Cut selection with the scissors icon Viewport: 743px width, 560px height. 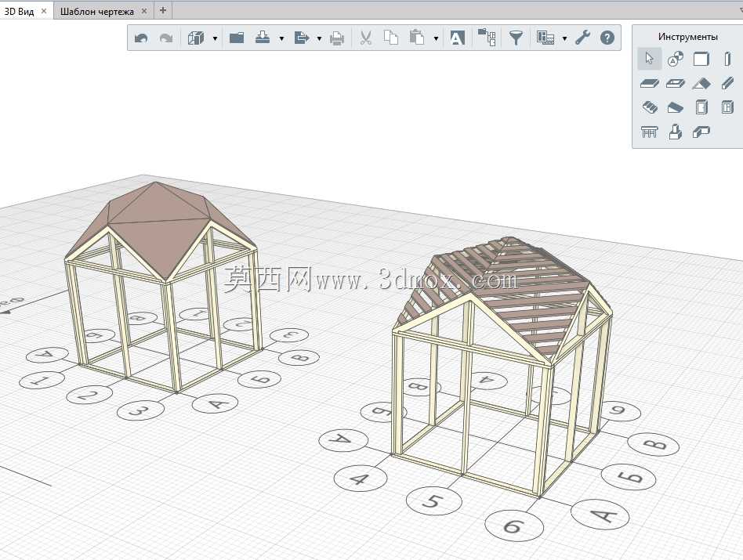(x=365, y=38)
